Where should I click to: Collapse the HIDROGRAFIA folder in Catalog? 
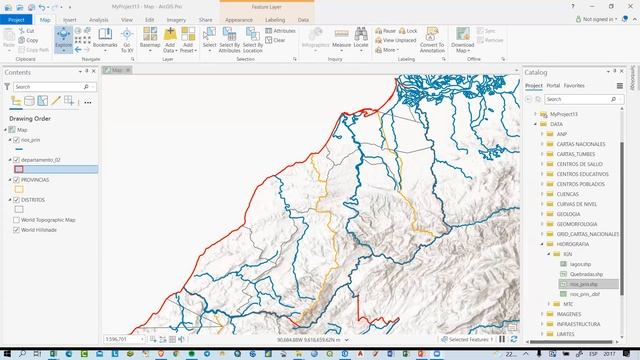click(542, 244)
